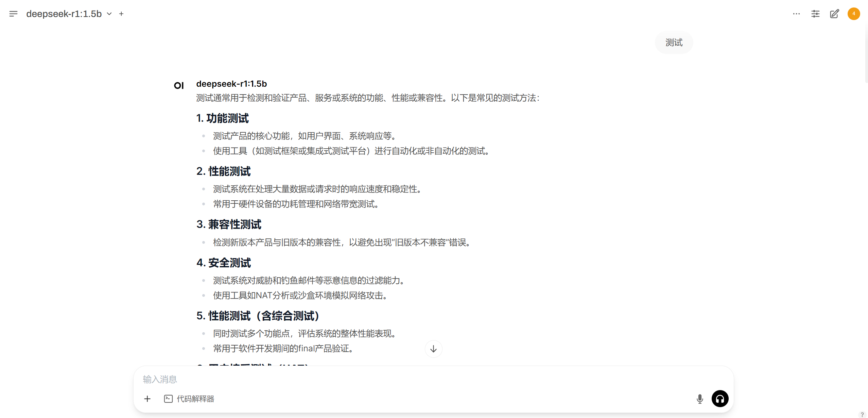Start a new chat with pencil icon
This screenshot has height=418, width=868.
coord(834,14)
